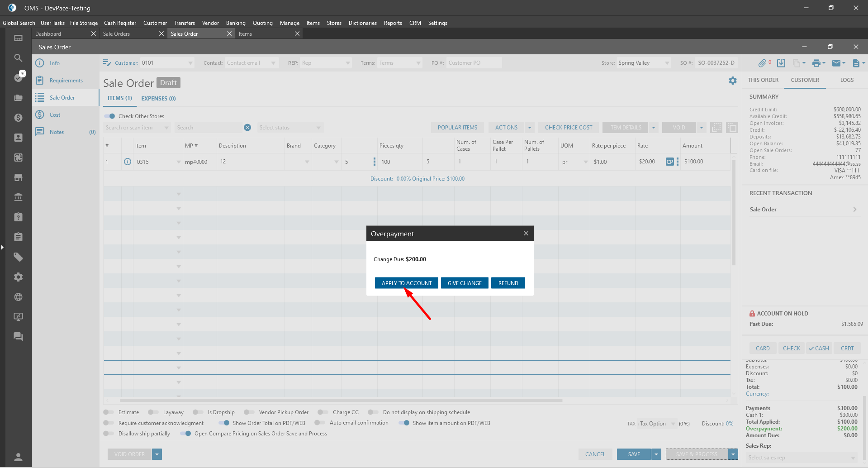The width and height of the screenshot is (868, 468).
Task: Clear the item search with the X icon
Action: click(247, 128)
